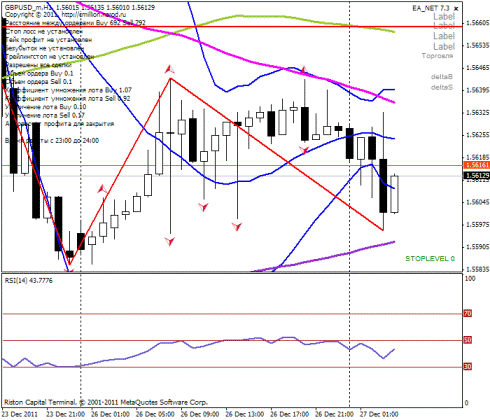The width and height of the screenshot is (490, 420).
Task: Click the up fractal arrow above the zigzag peak
Action: coord(169,69)
